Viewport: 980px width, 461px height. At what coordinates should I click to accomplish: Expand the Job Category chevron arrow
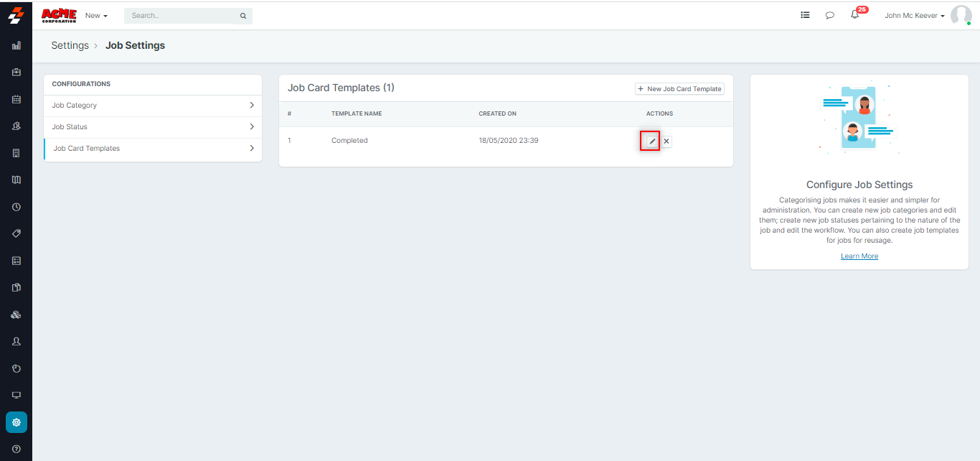pyautogui.click(x=252, y=106)
